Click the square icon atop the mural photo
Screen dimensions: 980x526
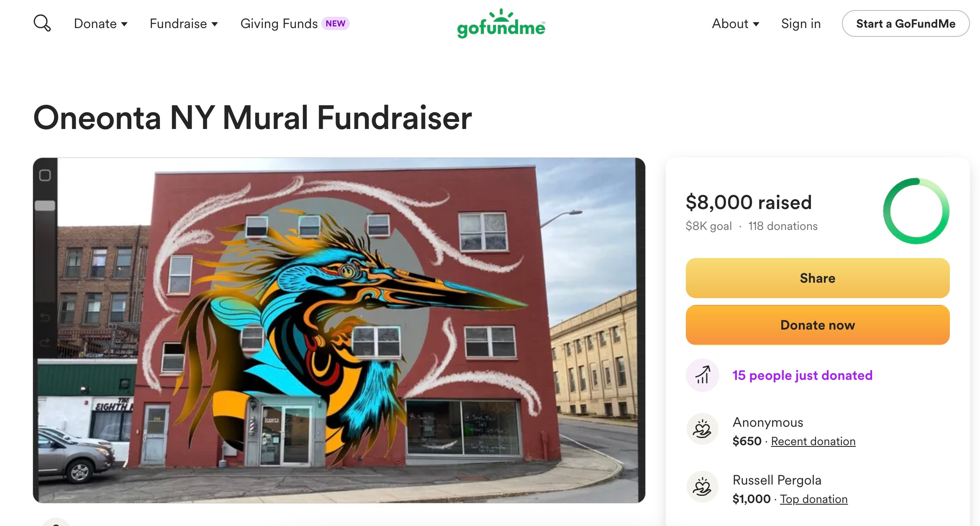pyautogui.click(x=45, y=175)
